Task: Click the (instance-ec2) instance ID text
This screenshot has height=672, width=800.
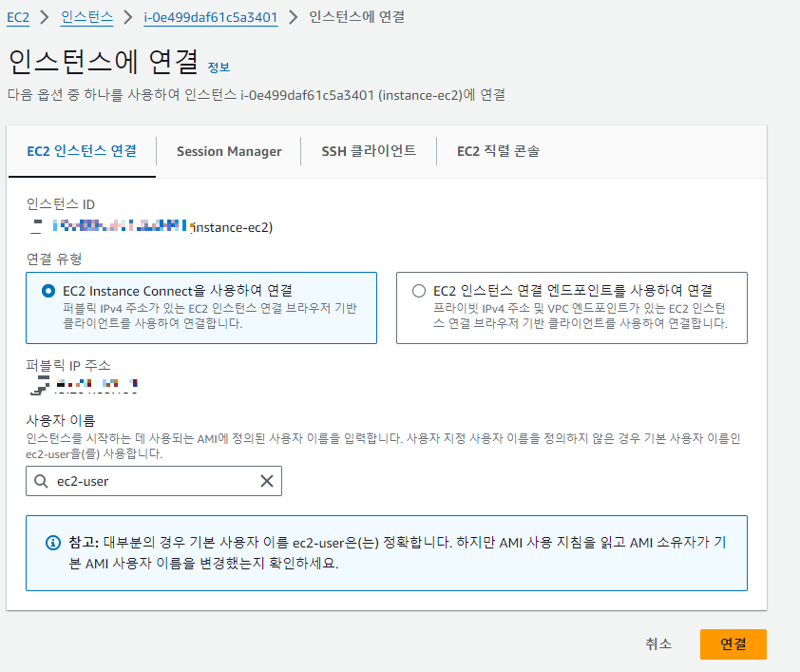Action: (232, 227)
